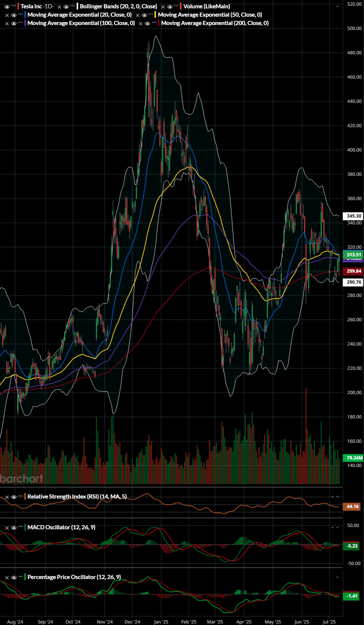Screen dimensions: 364x625
Task: Click the Relative Strength Index label
Action: pos(63,497)
